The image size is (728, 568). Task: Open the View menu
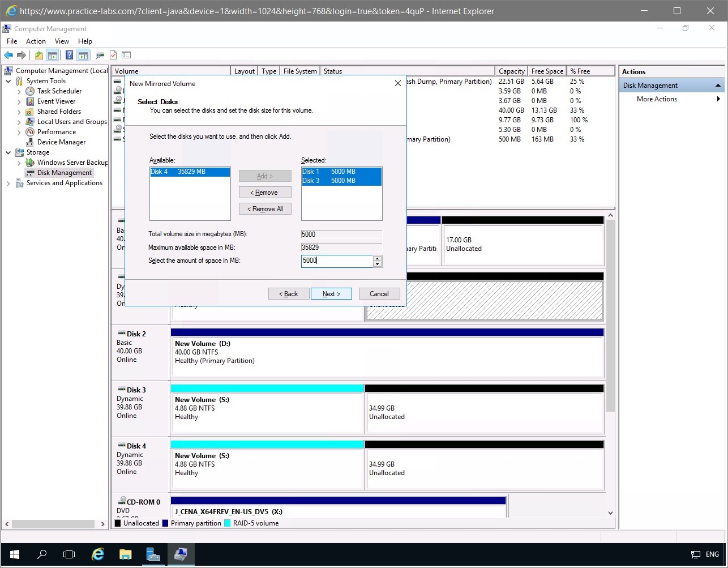(62, 41)
